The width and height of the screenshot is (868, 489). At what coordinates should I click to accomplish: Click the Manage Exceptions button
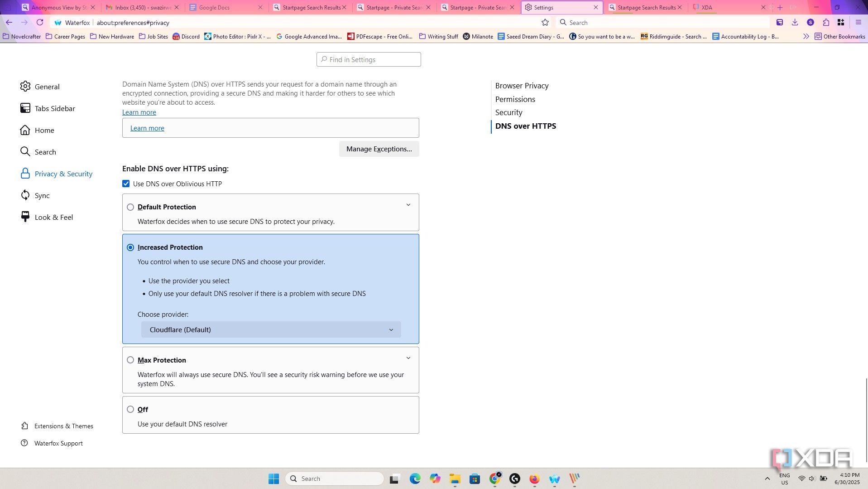click(379, 149)
